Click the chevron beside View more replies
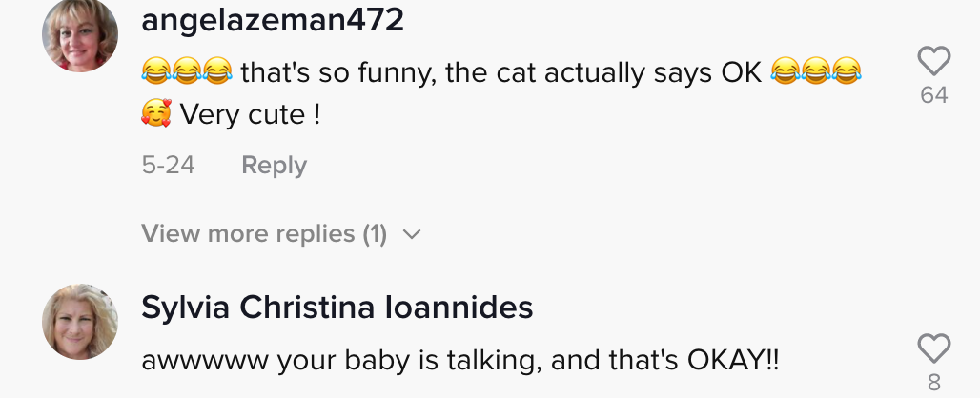The image size is (980, 398). [x=412, y=235]
